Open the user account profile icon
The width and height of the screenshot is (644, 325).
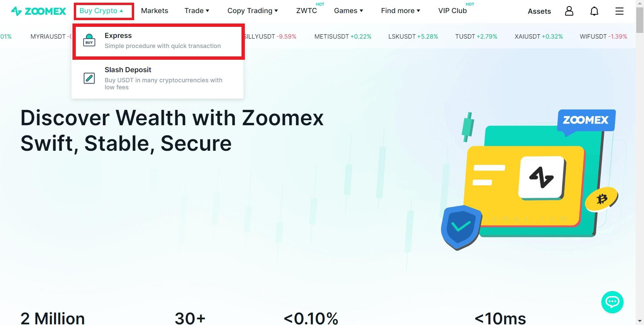click(x=569, y=11)
